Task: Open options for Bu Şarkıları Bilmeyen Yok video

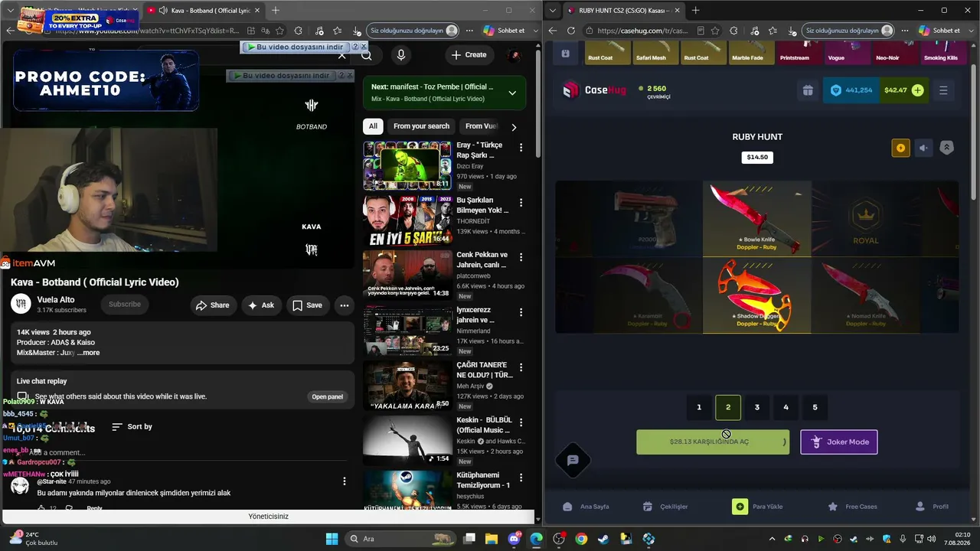Action: (x=521, y=203)
